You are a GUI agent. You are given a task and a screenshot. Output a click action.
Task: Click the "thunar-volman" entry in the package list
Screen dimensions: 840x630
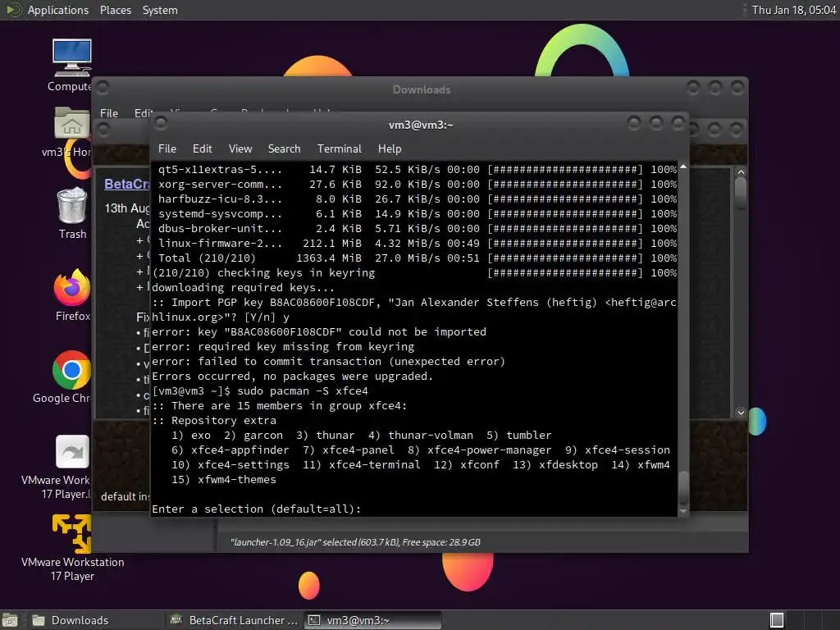[x=431, y=435]
